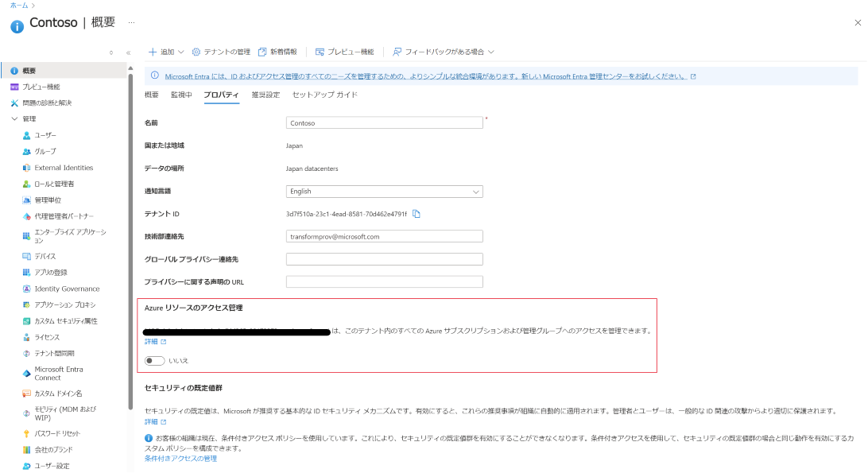868x473 pixels.
Task: Collapse the 管理 section in sidebar
Action: click(x=14, y=118)
